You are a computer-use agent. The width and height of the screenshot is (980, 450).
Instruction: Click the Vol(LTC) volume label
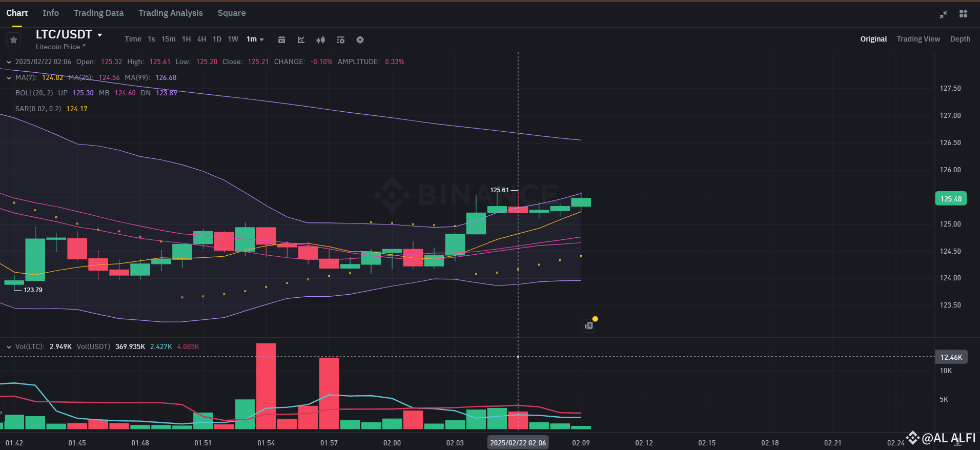(30, 347)
